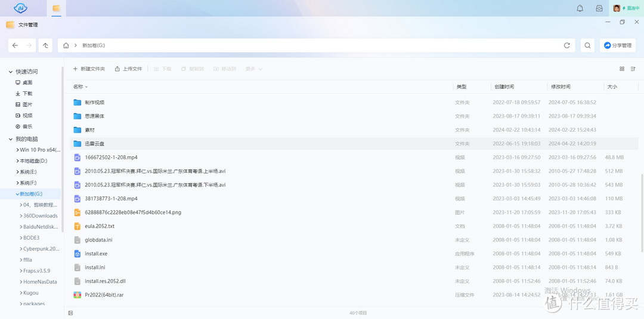Go up one directory level
This screenshot has width=644, height=319.
tap(46, 45)
